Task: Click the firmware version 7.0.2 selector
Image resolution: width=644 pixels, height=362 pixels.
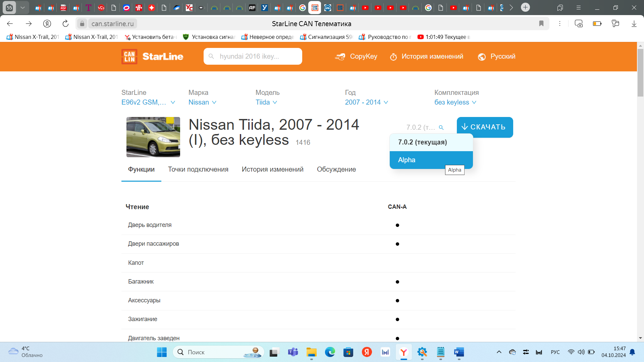Action: (x=425, y=127)
